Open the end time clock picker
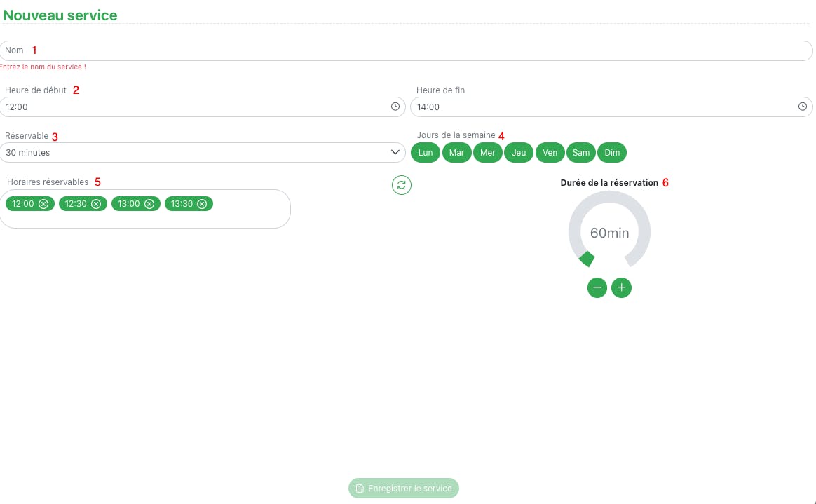The height and width of the screenshot is (504, 816). point(803,107)
